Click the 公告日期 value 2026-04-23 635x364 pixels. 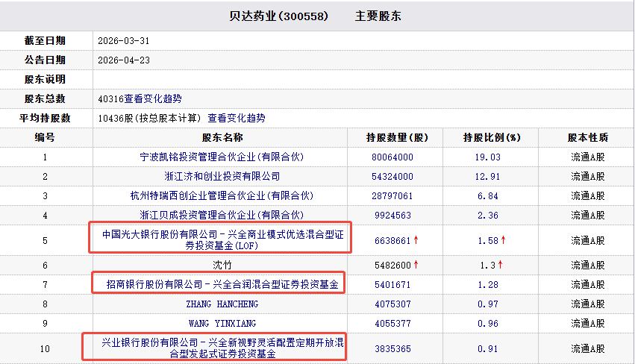pos(124,60)
